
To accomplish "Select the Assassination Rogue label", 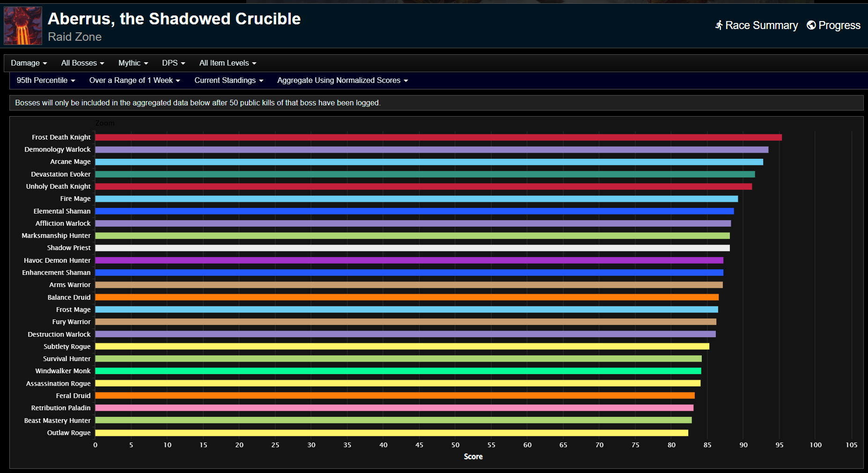I will (59, 384).
